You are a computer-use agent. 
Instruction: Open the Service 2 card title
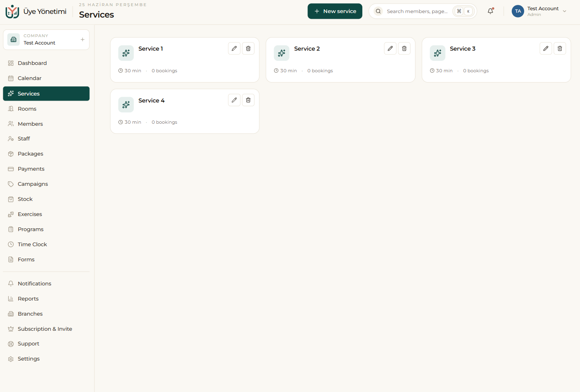(307, 49)
